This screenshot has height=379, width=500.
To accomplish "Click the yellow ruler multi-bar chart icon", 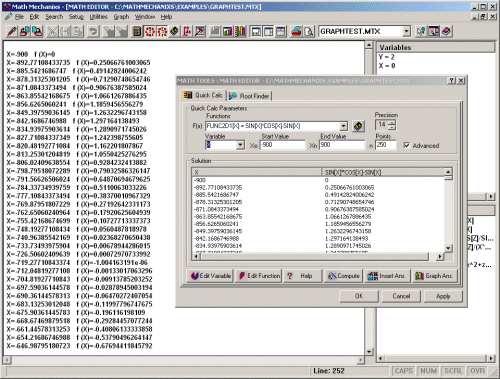I will click(240, 31).
